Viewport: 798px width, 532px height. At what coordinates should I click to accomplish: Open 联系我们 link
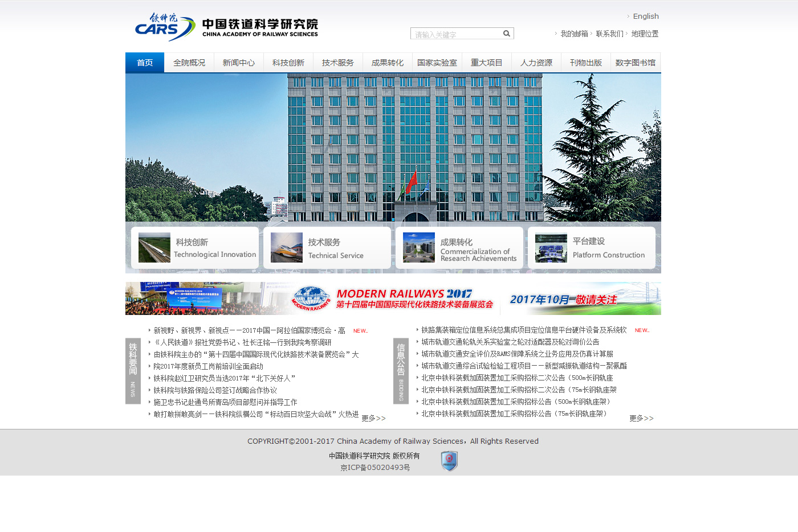point(610,34)
